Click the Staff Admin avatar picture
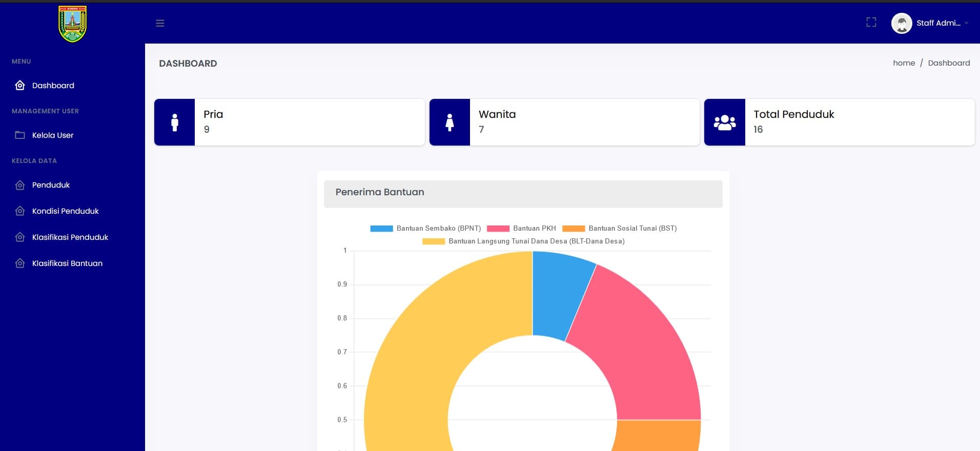 (902, 23)
